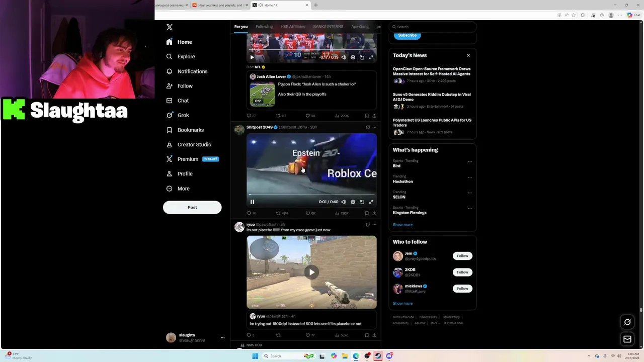
Task: Bookmark the Shitpost 2049 post
Action: coord(366,213)
